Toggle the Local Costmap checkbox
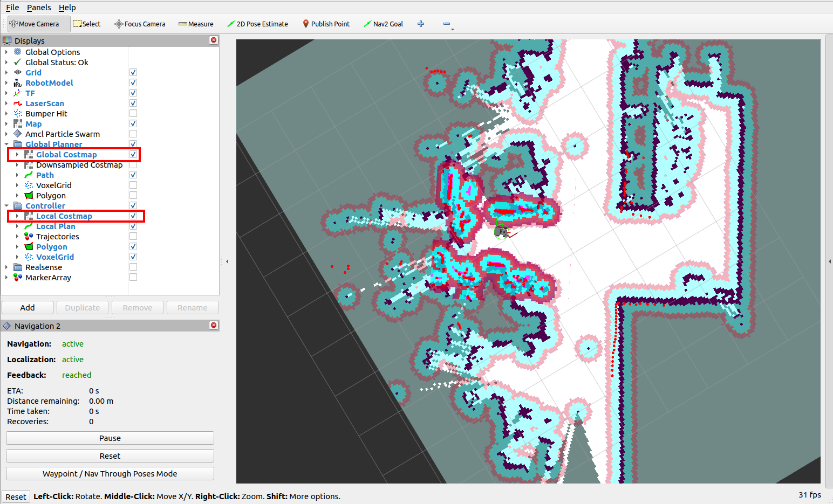833x504 pixels. click(x=133, y=216)
